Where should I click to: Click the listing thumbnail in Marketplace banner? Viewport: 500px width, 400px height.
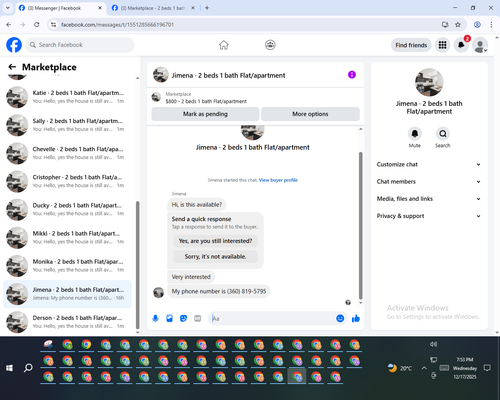[156, 97]
